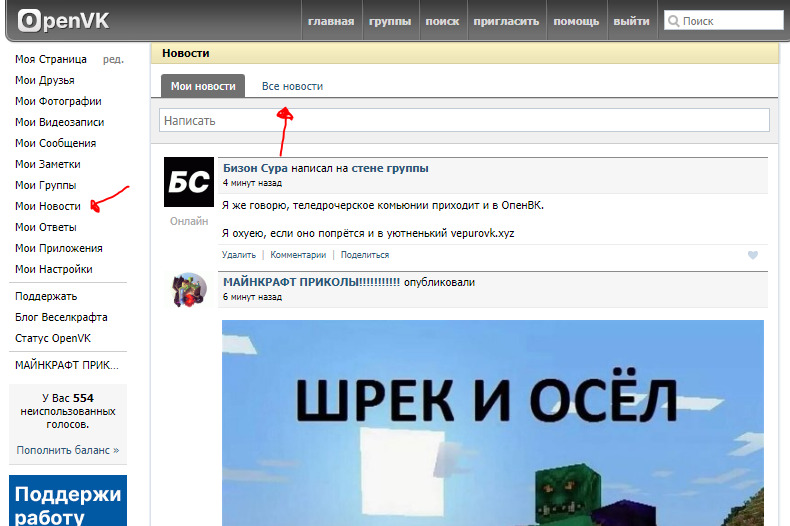Open Блог Веселкрафта link
Screen dimensions: 790x526
[x=61, y=317]
